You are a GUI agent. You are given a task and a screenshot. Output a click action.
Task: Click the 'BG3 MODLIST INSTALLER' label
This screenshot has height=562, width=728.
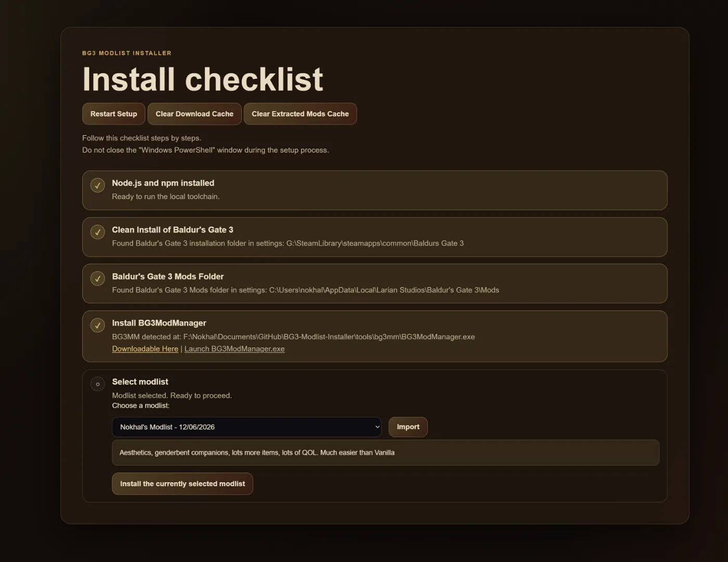(x=127, y=53)
